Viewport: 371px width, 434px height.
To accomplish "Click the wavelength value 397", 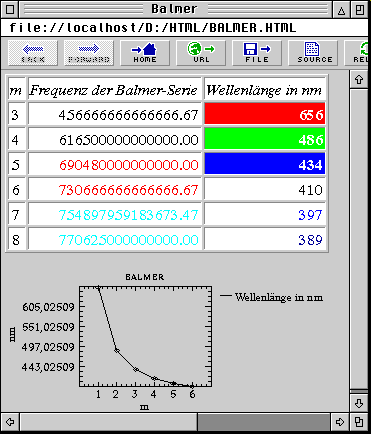I will tap(310, 215).
